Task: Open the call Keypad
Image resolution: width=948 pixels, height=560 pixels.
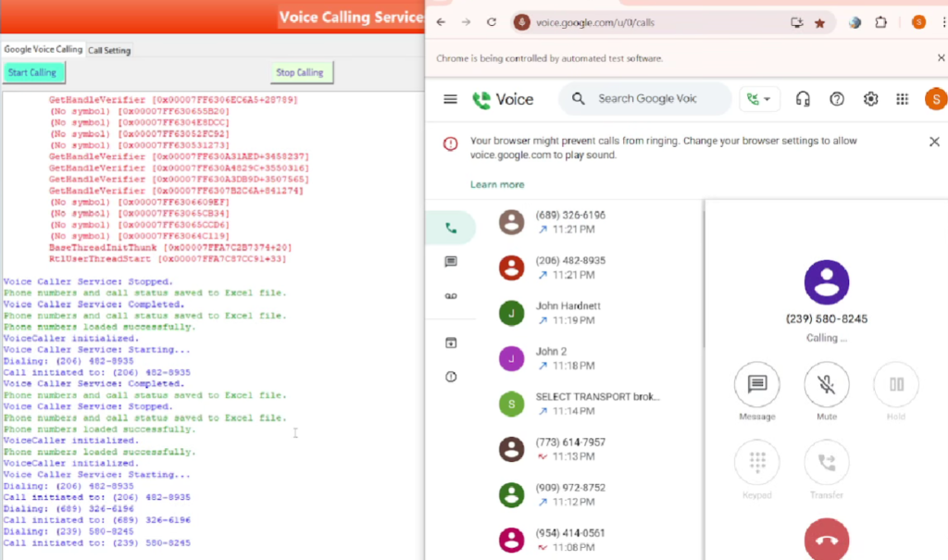Action: [757, 463]
